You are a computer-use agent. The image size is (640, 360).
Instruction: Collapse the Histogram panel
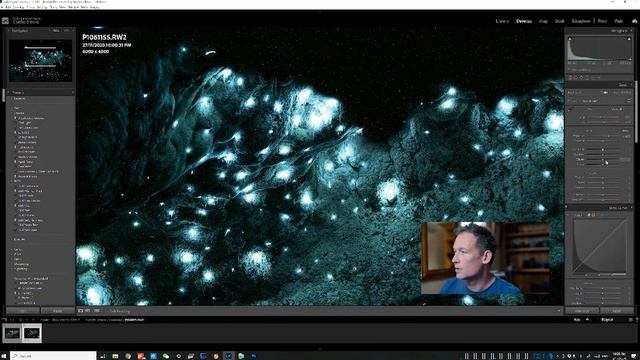point(631,31)
